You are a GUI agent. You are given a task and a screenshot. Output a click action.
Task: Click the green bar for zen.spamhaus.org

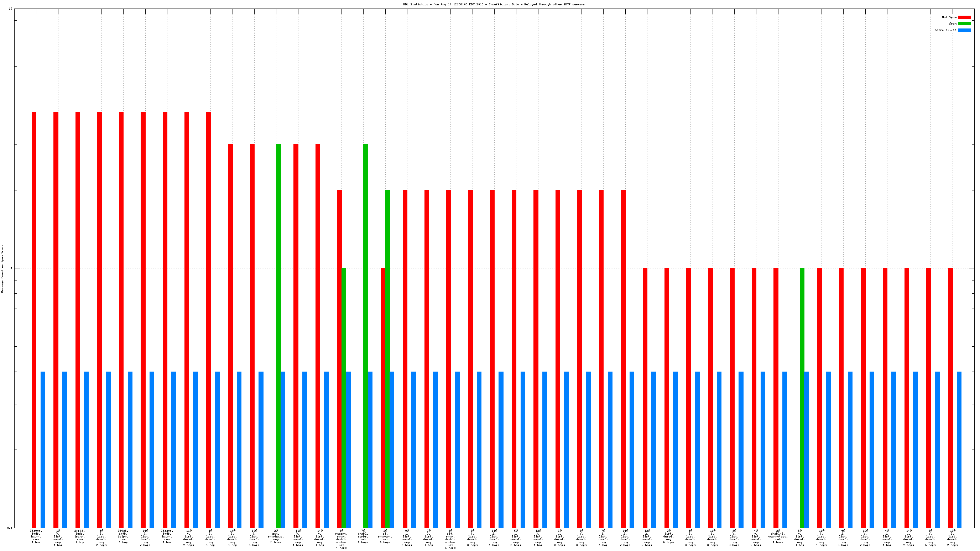(x=278, y=335)
